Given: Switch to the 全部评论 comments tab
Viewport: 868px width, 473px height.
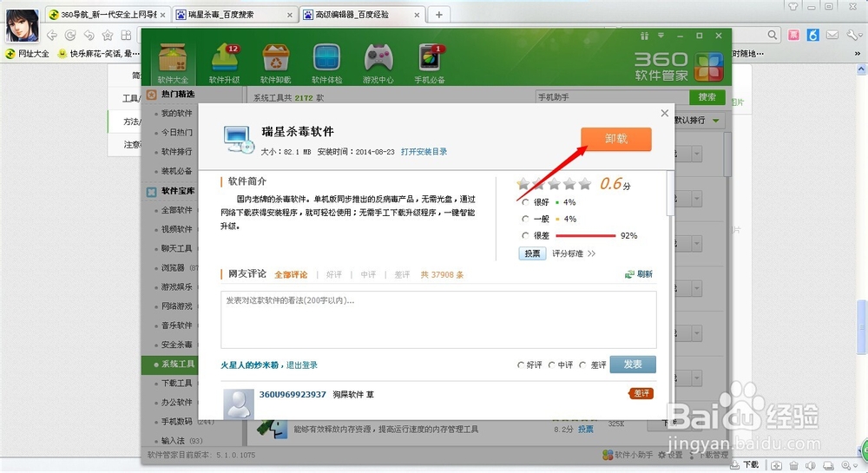Looking at the screenshot, I should (x=291, y=274).
